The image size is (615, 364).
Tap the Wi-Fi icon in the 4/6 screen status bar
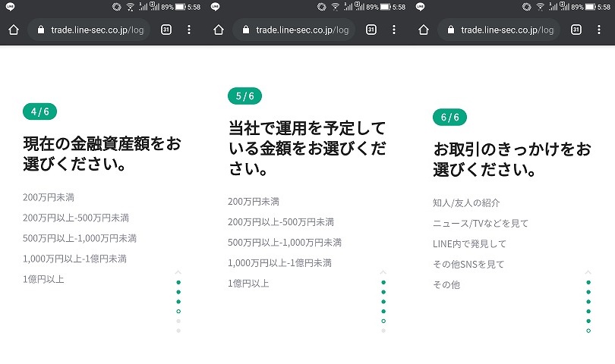click(131, 7)
